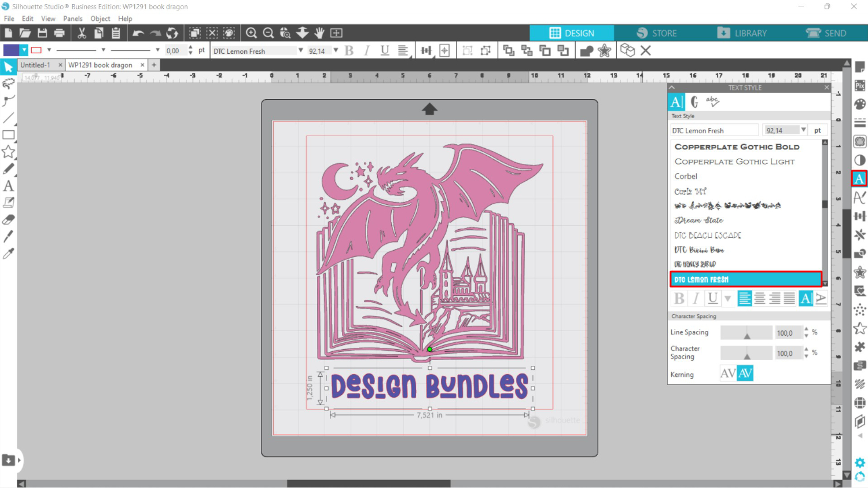
Task: Select the Knife tool
Action: (x=8, y=236)
